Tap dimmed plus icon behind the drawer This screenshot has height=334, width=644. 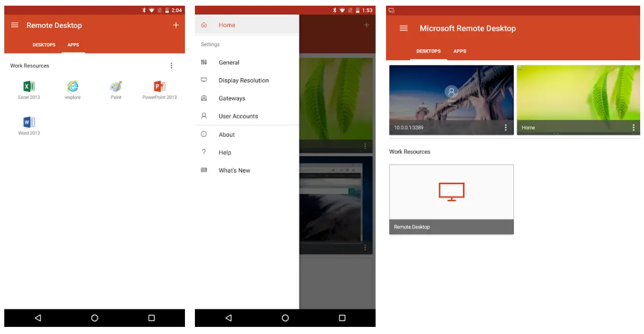coord(367,25)
